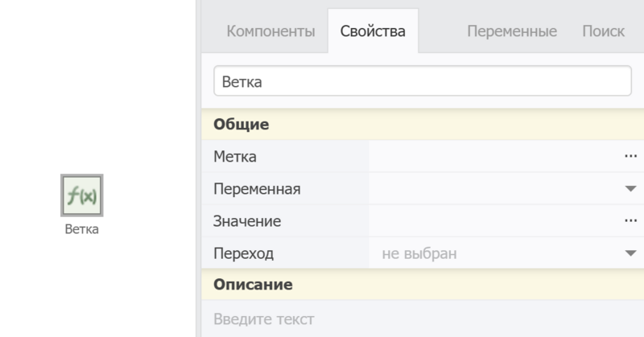
Task: Expand the Переменная dropdown arrow
Action: pos(630,189)
